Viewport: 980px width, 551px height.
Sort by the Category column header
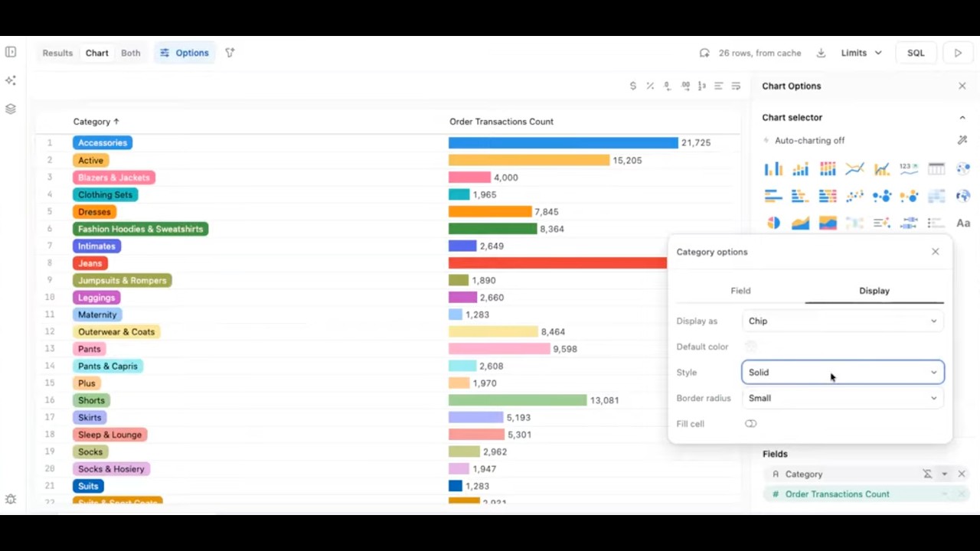point(96,122)
